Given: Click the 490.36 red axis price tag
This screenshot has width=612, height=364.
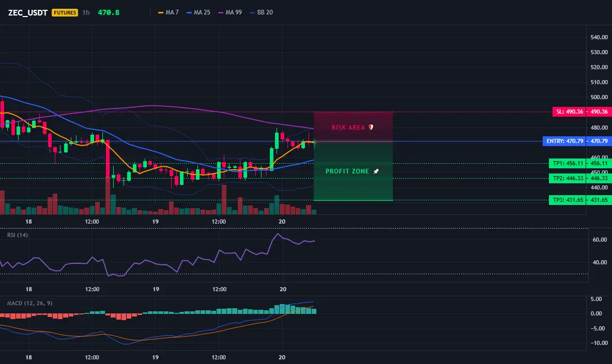Looking at the screenshot, I should [599, 112].
